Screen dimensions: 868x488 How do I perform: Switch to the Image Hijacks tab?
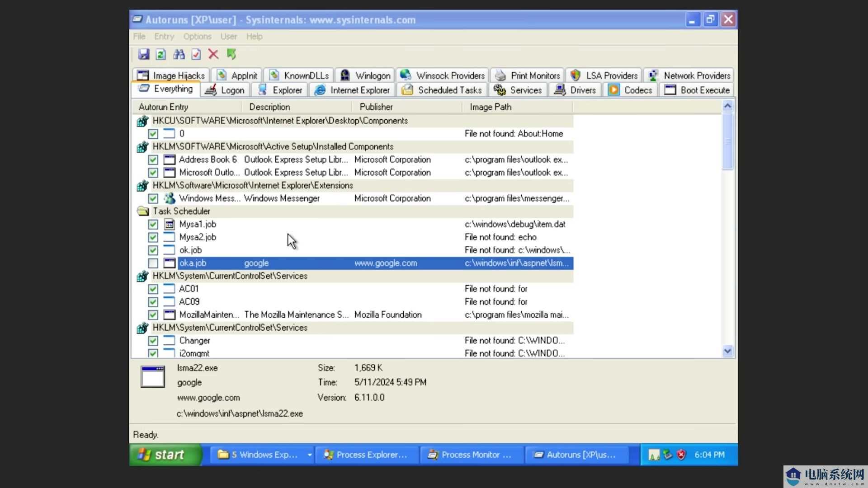point(171,75)
